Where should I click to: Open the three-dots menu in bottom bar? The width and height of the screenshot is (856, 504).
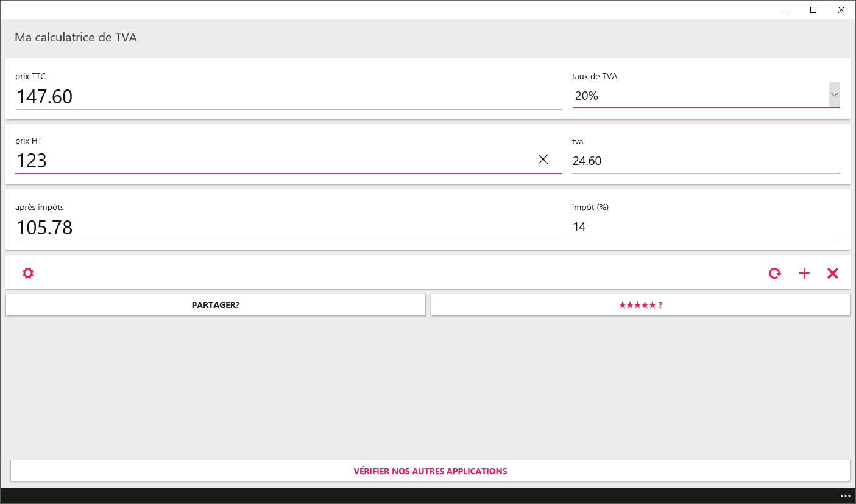coord(845,496)
